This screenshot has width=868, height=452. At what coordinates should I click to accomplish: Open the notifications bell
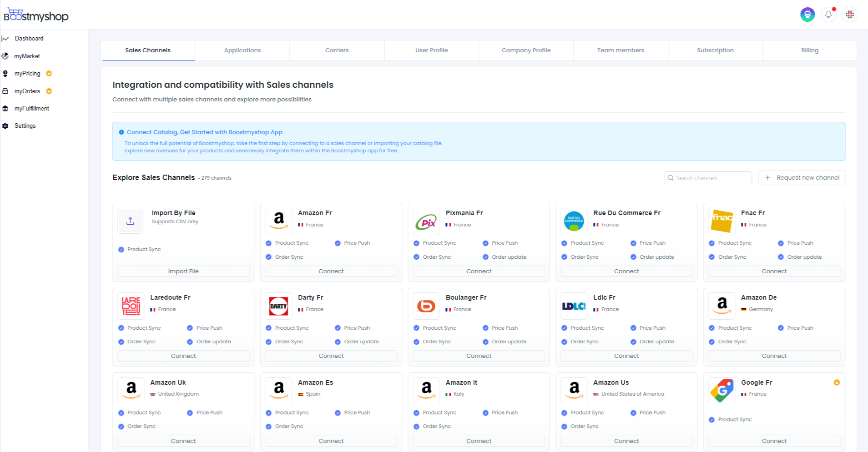click(828, 15)
